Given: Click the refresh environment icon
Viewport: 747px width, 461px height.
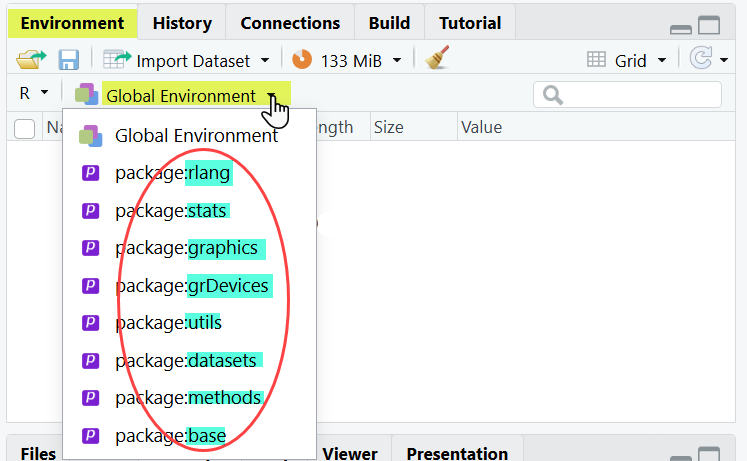Looking at the screenshot, I should click(x=701, y=61).
